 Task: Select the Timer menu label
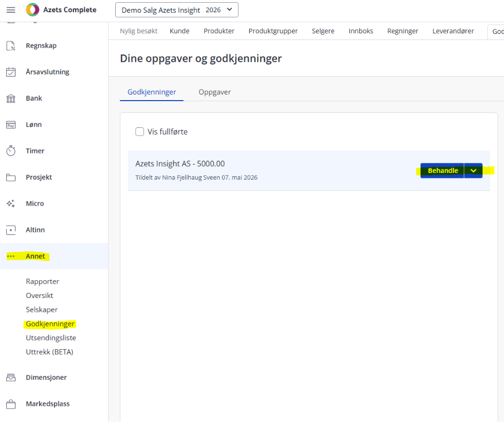pyautogui.click(x=35, y=151)
